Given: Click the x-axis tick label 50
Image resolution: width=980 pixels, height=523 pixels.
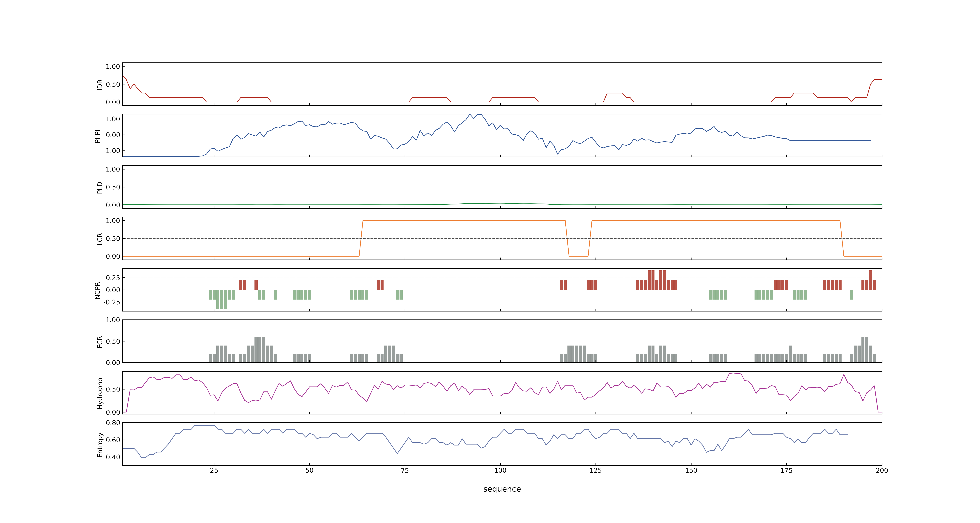Looking at the screenshot, I should point(310,470).
